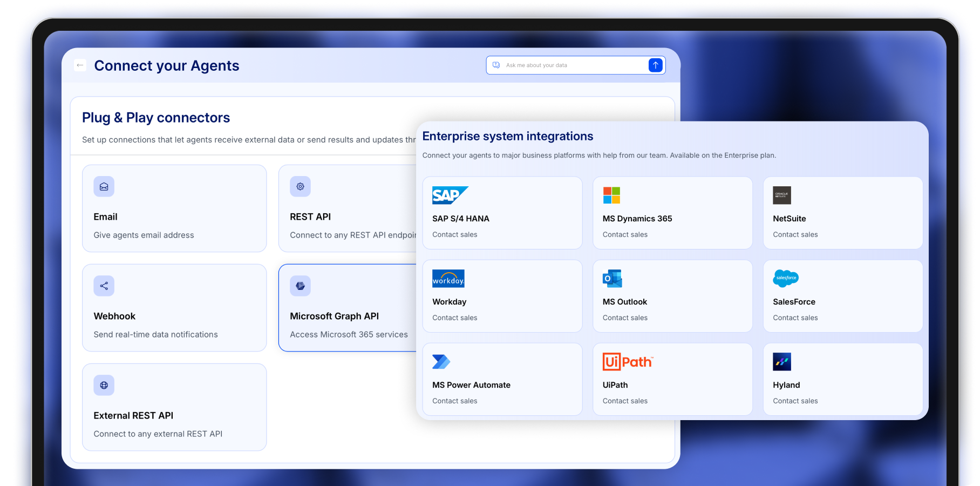The width and height of the screenshot is (980, 486).
Task: Click Contact sales under MS Dynamics 365
Action: click(625, 234)
